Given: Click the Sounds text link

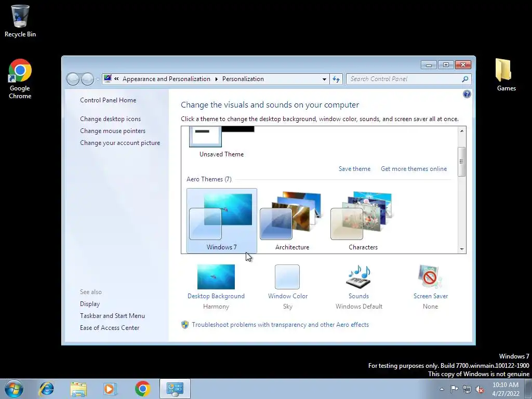Looking at the screenshot, I should (358, 296).
